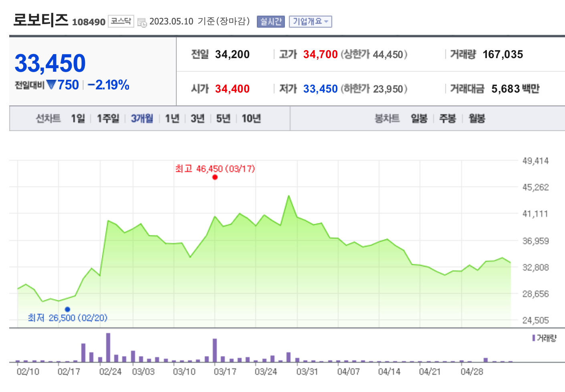The image size is (565, 392).
Task: Click the 28,656 y-axis label
Action: [535, 294]
